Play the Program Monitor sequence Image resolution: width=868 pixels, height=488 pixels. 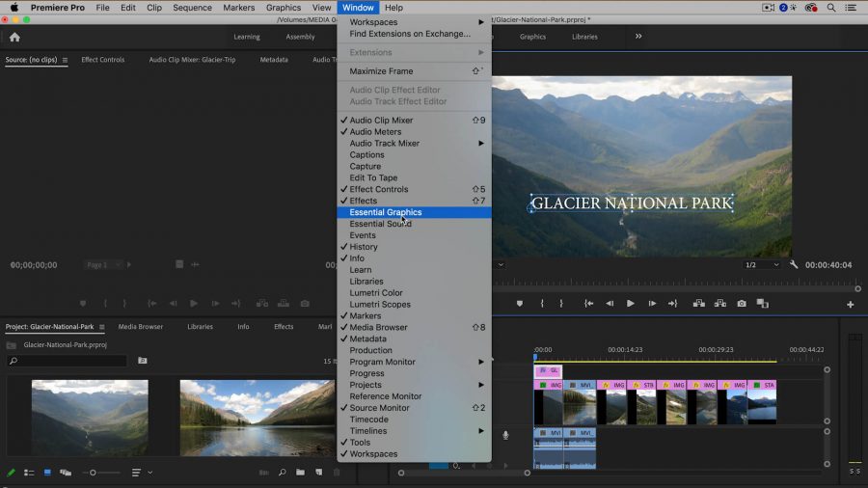pos(630,304)
